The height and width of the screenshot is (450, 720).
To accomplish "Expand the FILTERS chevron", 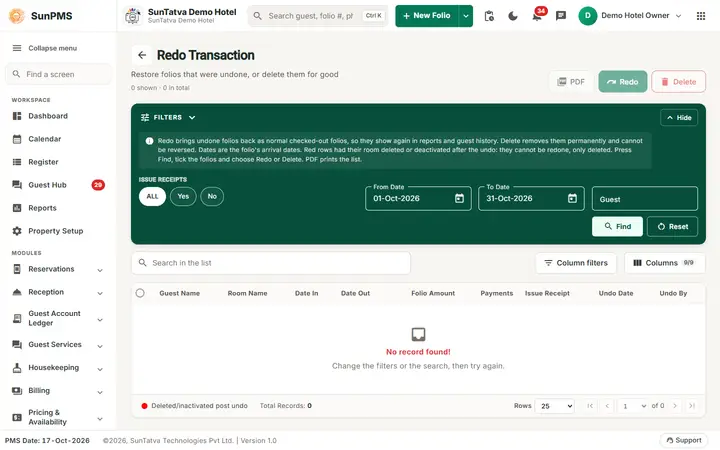I will 192,118.
